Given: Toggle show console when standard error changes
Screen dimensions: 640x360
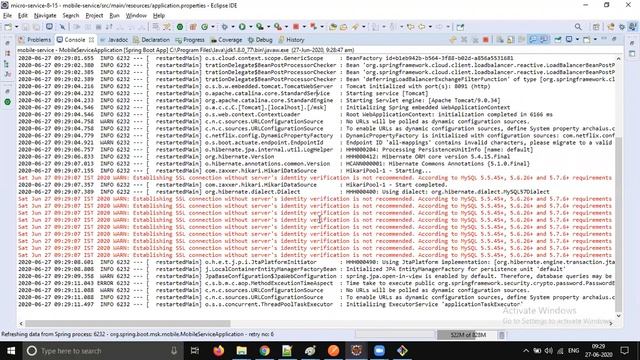Looking at the screenshot, I should 544,40.
